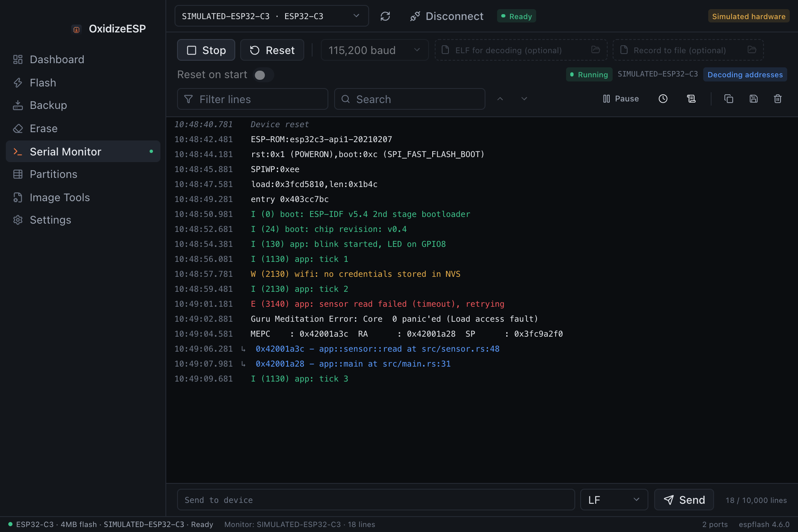Stop the serial monitor

206,50
